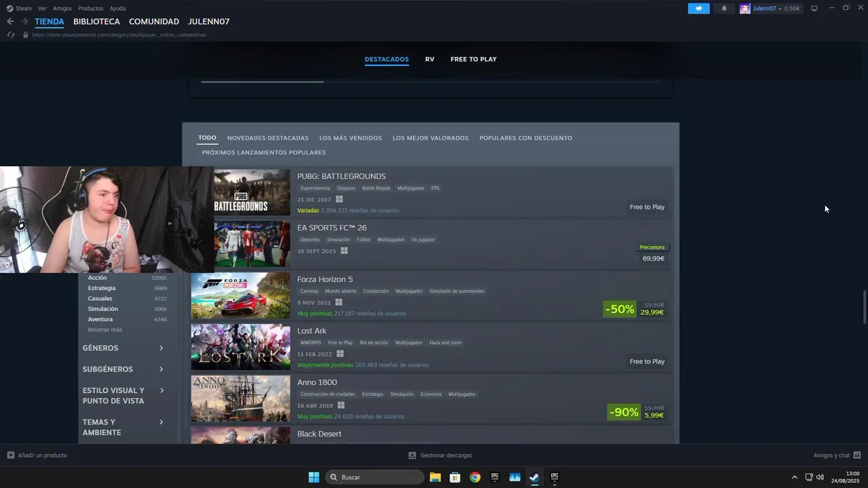Click the Windows platform icon for Forza Horizon 5
The height and width of the screenshot is (488, 868).
(x=339, y=302)
